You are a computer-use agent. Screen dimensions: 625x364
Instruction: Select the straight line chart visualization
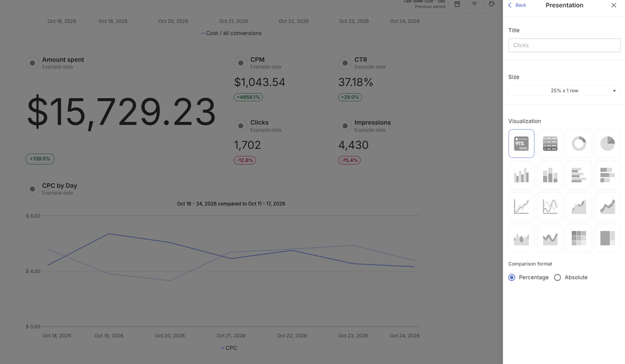pos(521,206)
